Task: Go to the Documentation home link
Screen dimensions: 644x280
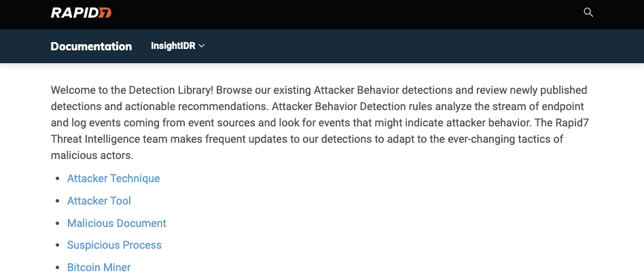Action: 91,46
